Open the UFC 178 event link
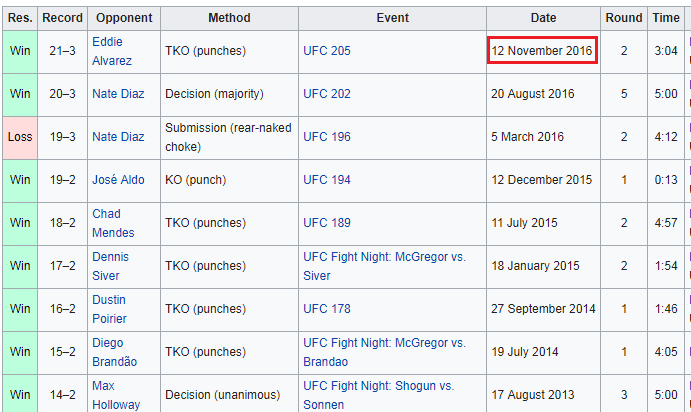Viewport: 691px width, 412px height. coord(327,309)
